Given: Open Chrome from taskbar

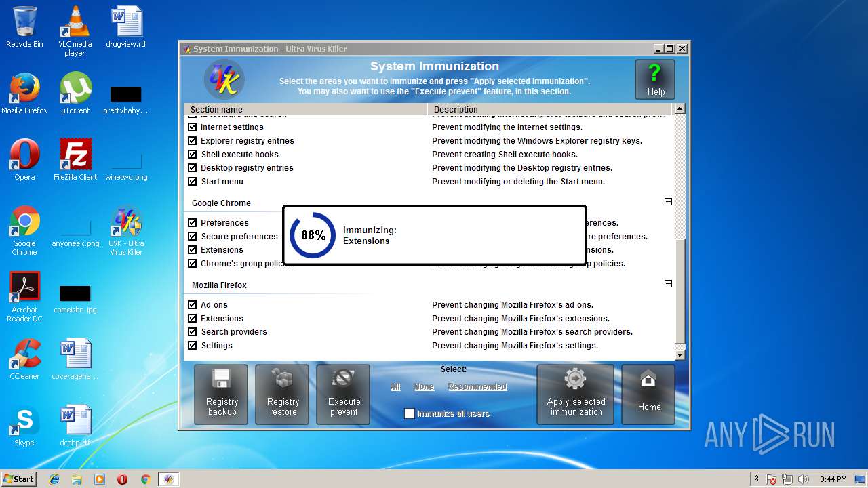Looking at the screenshot, I should [x=145, y=479].
